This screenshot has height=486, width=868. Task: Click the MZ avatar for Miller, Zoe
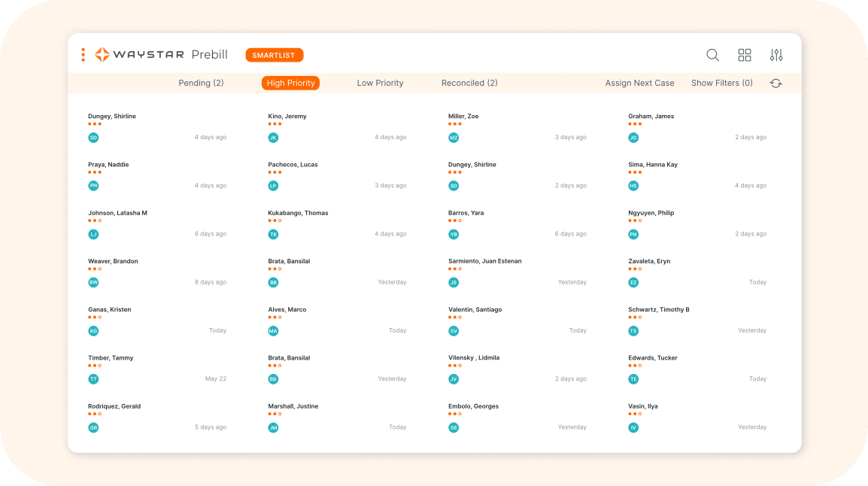tap(454, 138)
